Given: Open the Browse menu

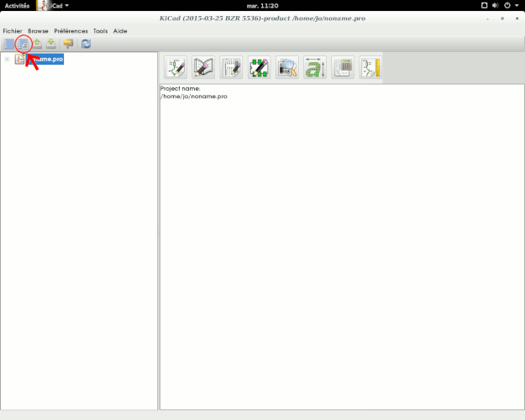Looking at the screenshot, I should pyautogui.click(x=38, y=31).
